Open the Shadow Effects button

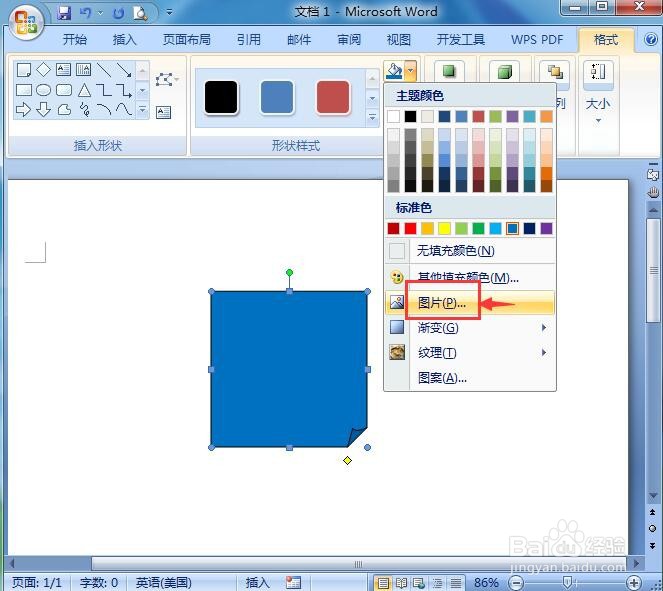[449, 71]
